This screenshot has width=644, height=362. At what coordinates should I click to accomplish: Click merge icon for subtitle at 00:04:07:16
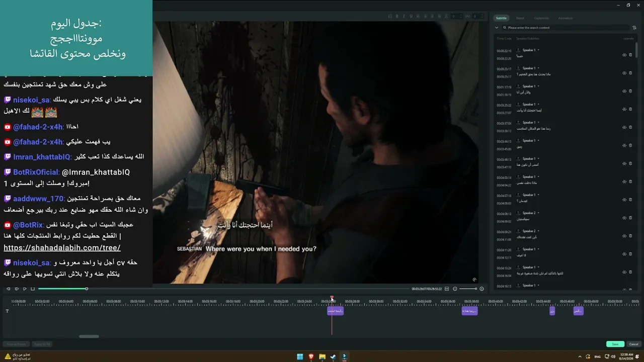pos(624,200)
